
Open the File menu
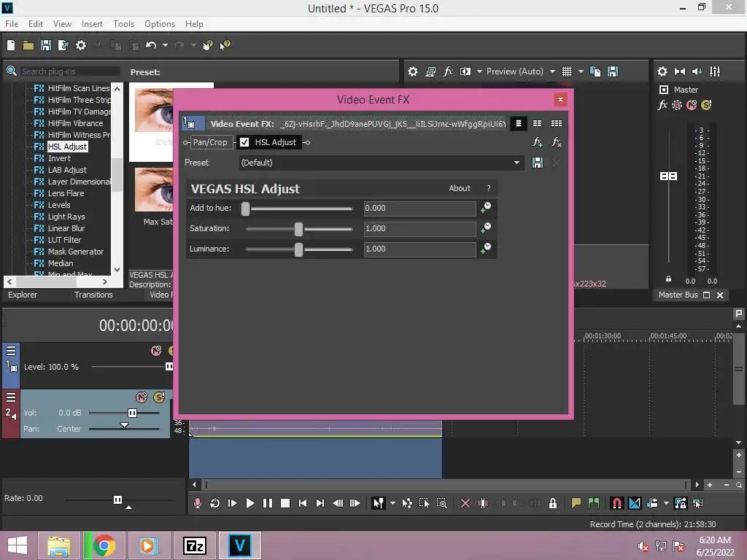[12, 24]
